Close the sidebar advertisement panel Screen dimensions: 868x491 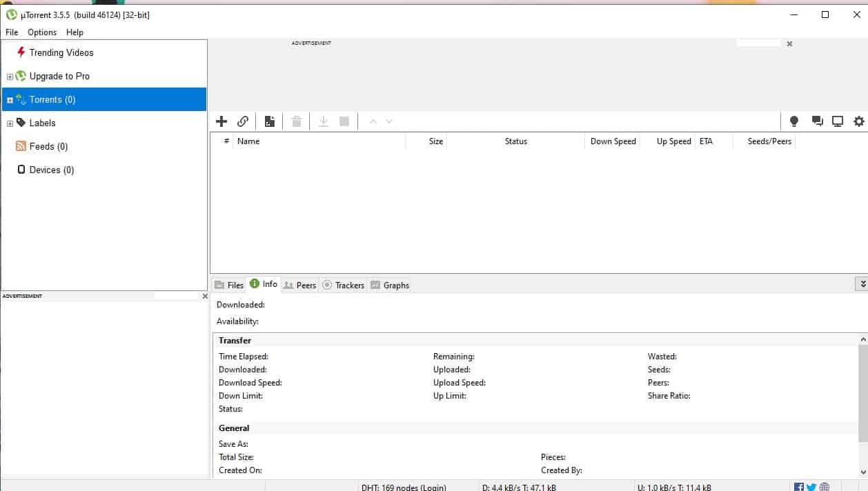point(204,296)
